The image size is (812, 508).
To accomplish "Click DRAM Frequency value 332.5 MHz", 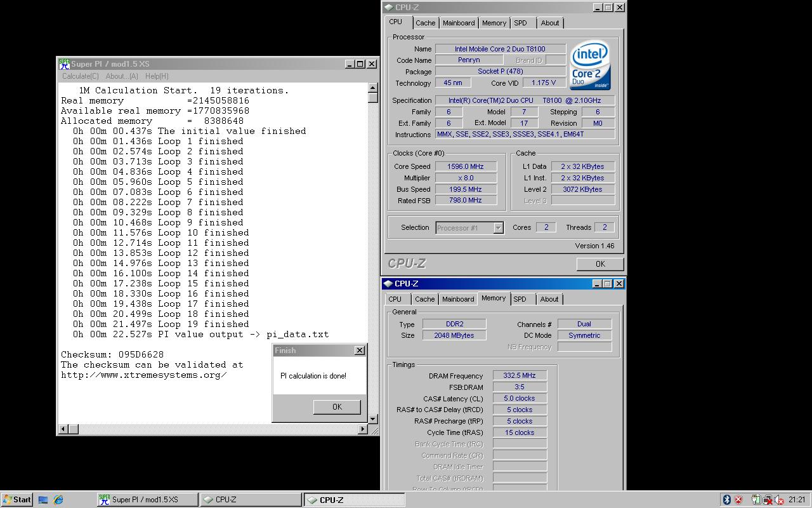I will (x=520, y=376).
